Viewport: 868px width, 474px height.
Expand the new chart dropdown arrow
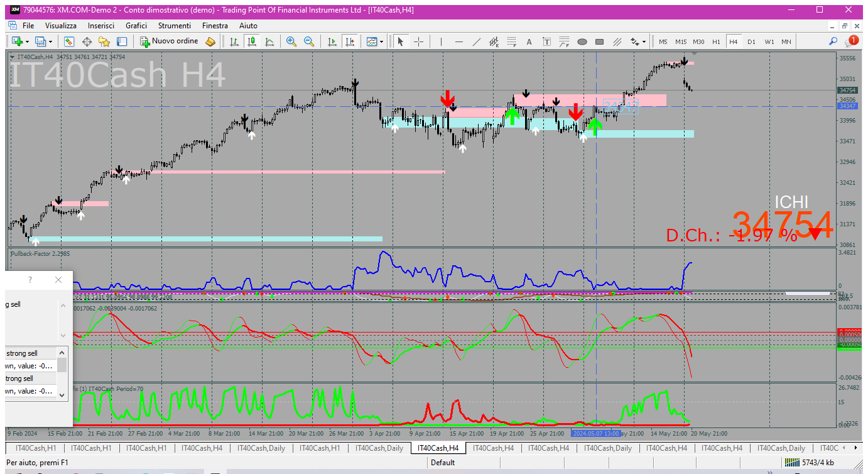[x=27, y=41]
